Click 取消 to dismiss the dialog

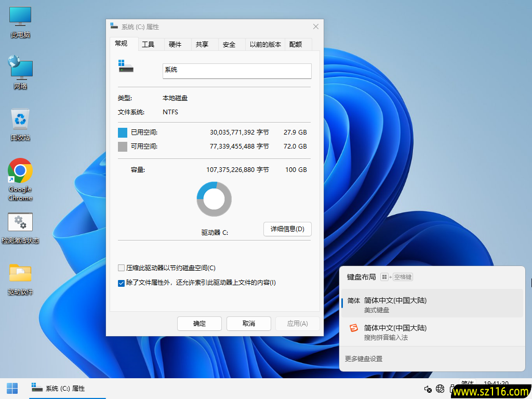(x=248, y=324)
